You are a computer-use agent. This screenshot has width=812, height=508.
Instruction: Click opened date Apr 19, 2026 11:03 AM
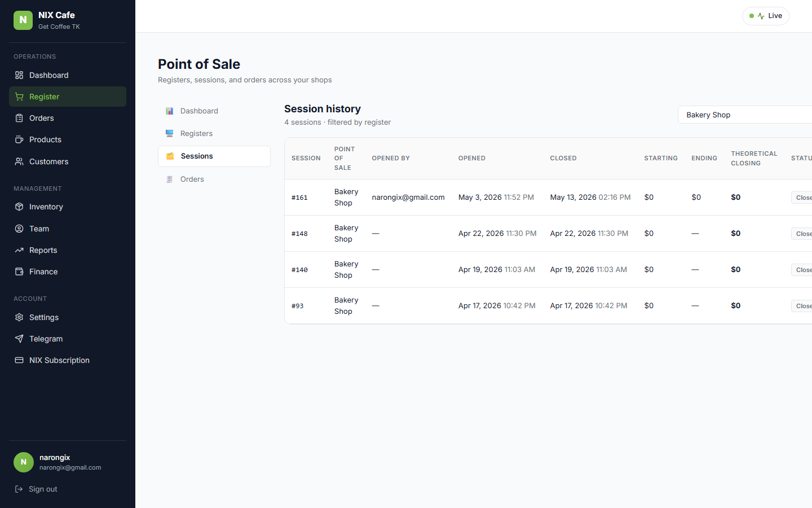click(x=497, y=270)
